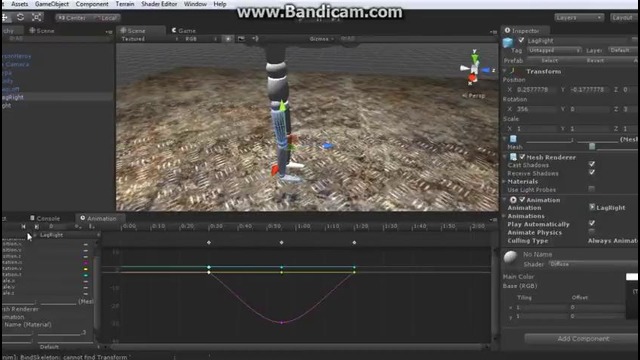The image size is (640, 360).
Task: Toggle Animation component enabled checkbox
Action: 522,200
